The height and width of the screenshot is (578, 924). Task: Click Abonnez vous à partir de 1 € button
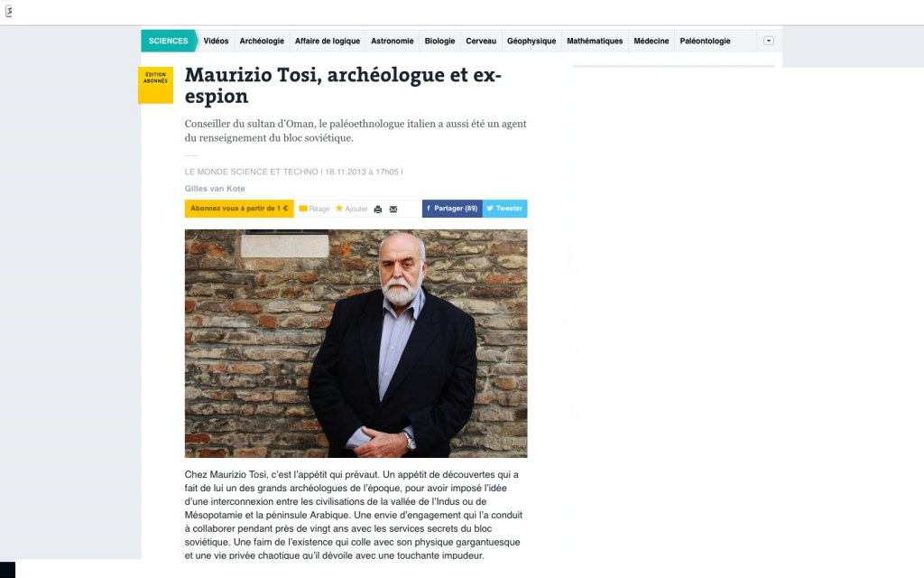pos(239,209)
